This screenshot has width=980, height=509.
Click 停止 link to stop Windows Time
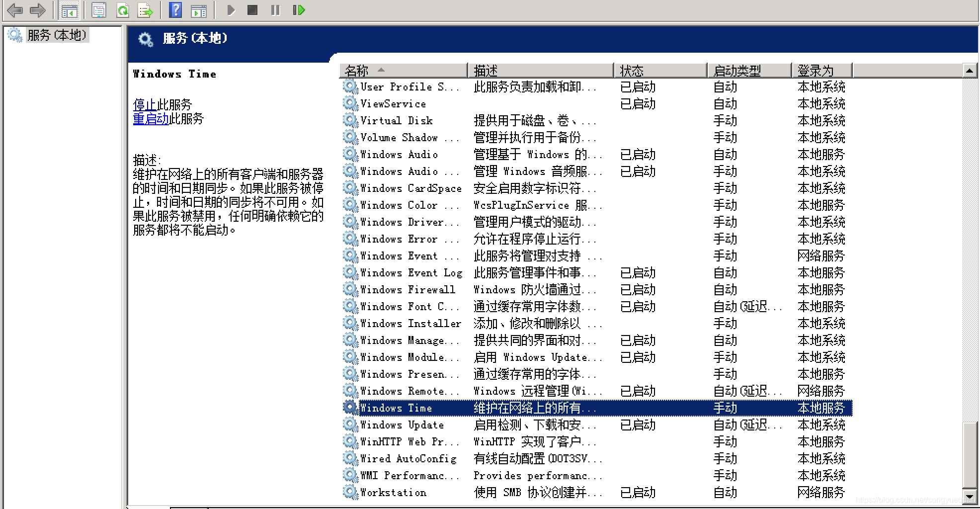pyautogui.click(x=145, y=104)
